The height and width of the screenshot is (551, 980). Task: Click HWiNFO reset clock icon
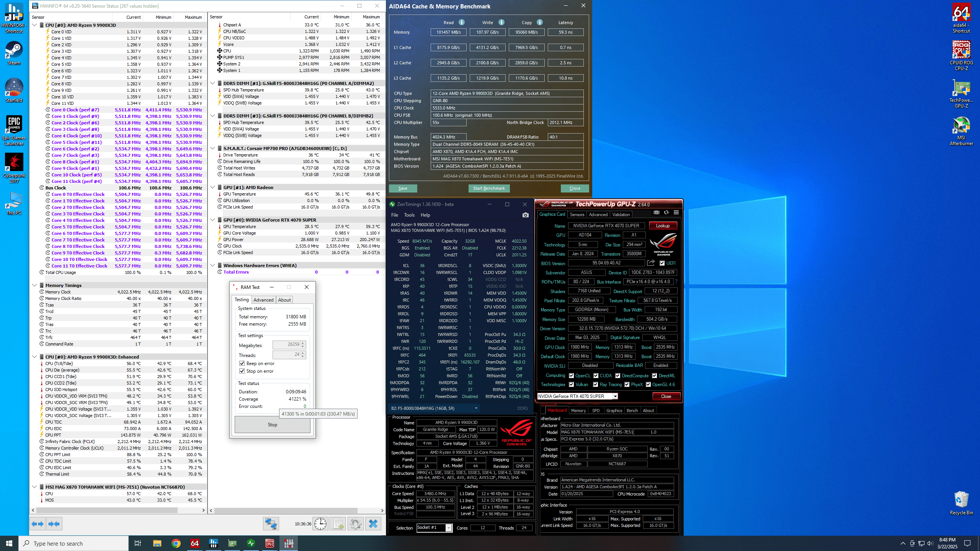point(320,523)
